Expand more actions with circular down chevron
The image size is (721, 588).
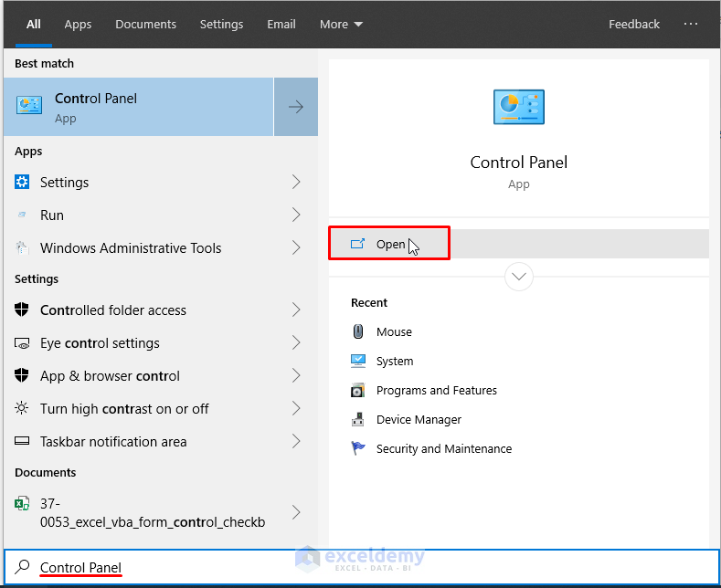click(519, 277)
